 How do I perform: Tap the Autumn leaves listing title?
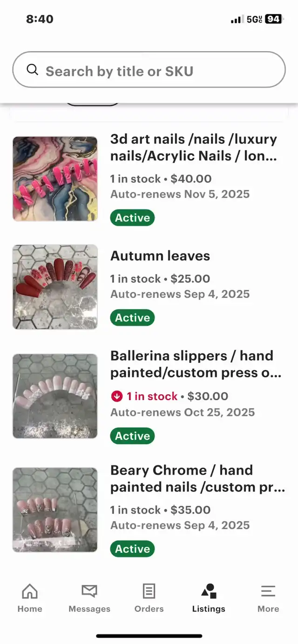click(x=160, y=256)
